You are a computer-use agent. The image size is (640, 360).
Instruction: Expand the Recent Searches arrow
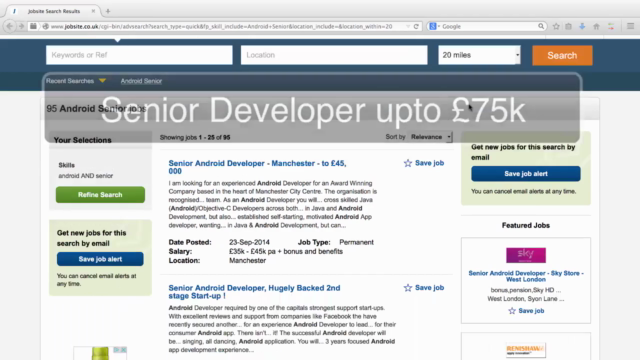[x=102, y=81]
